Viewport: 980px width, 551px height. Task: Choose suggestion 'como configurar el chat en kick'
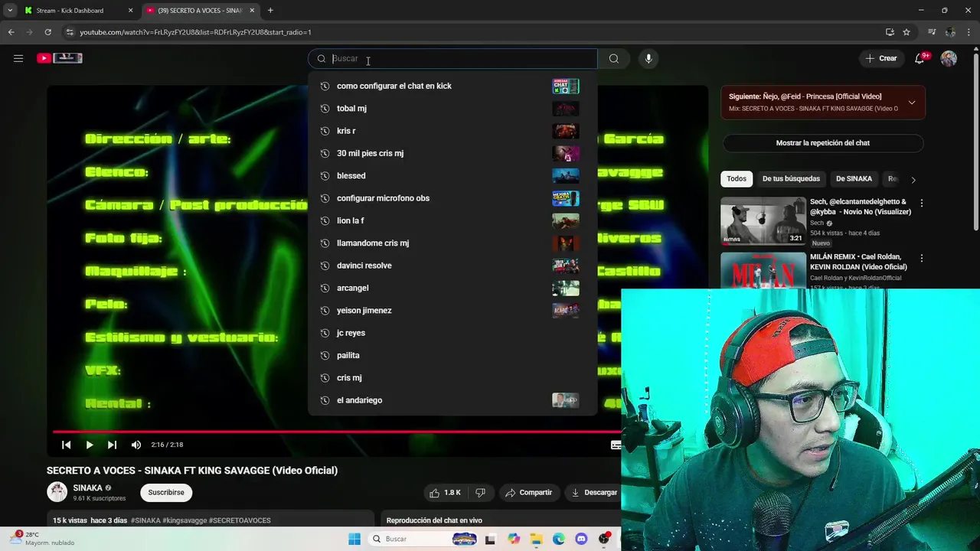click(452, 86)
